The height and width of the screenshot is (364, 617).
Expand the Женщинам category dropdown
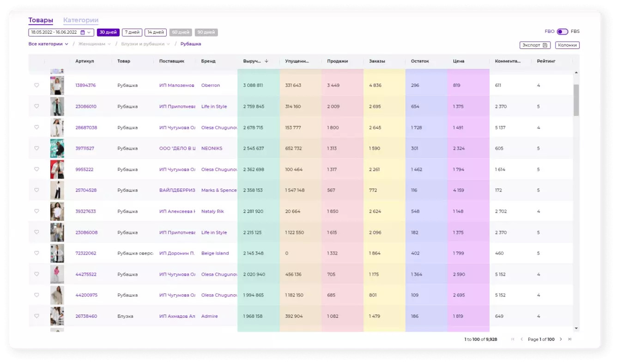(x=95, y=44)
